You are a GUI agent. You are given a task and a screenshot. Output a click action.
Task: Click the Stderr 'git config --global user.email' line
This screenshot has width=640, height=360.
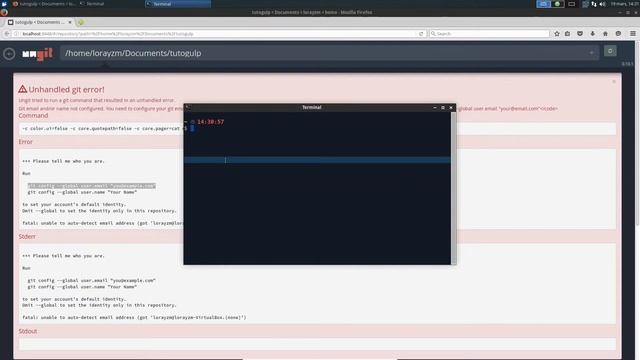(x=91, y=280)
